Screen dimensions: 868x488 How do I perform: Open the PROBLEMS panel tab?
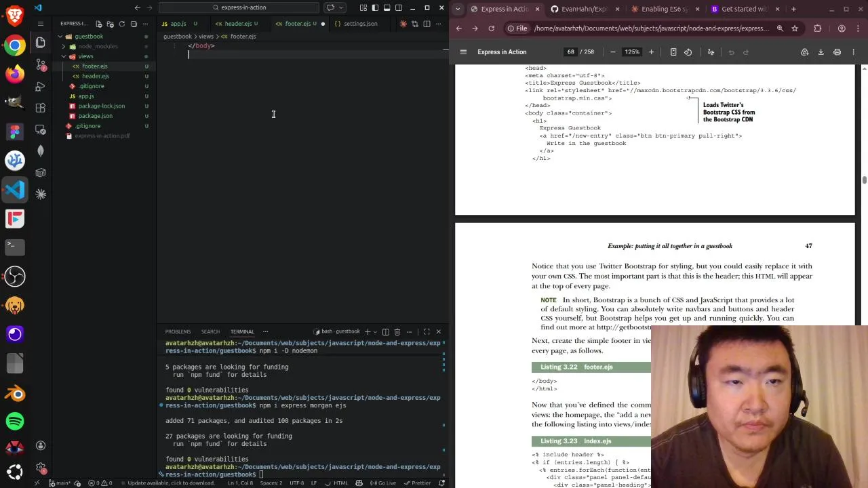[178, 331]
